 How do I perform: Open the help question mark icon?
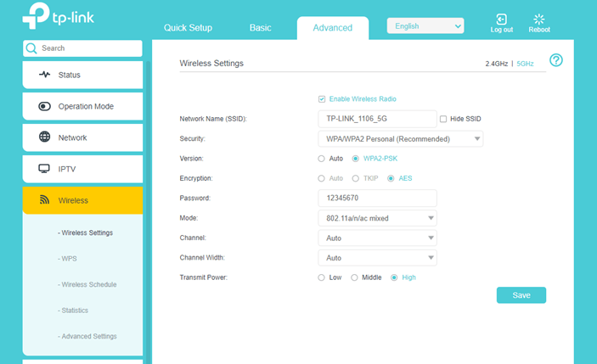click(x=556, y=60)
